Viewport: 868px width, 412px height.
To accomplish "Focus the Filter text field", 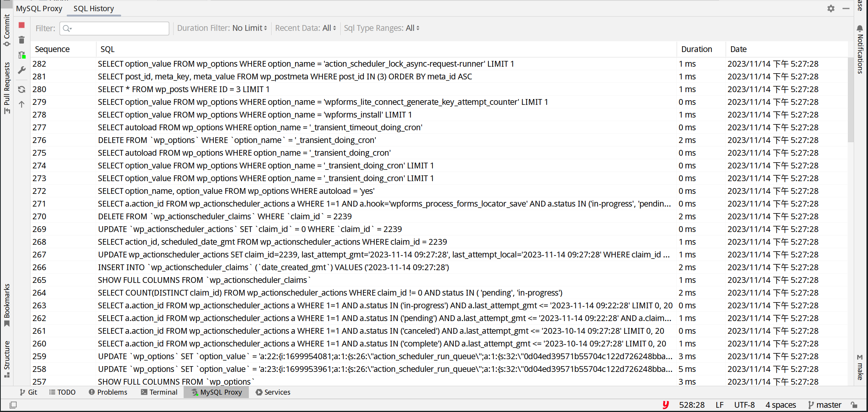I will [114, 28].
